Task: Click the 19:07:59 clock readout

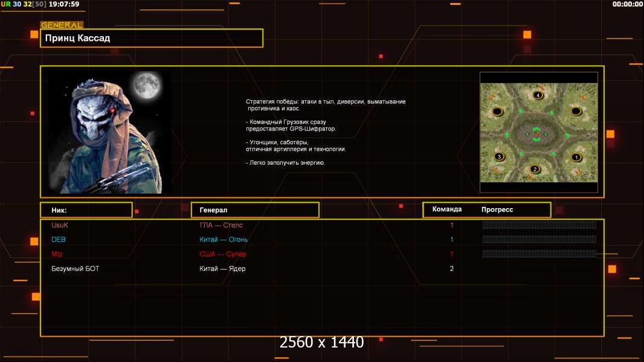Action: coord(64,4)
